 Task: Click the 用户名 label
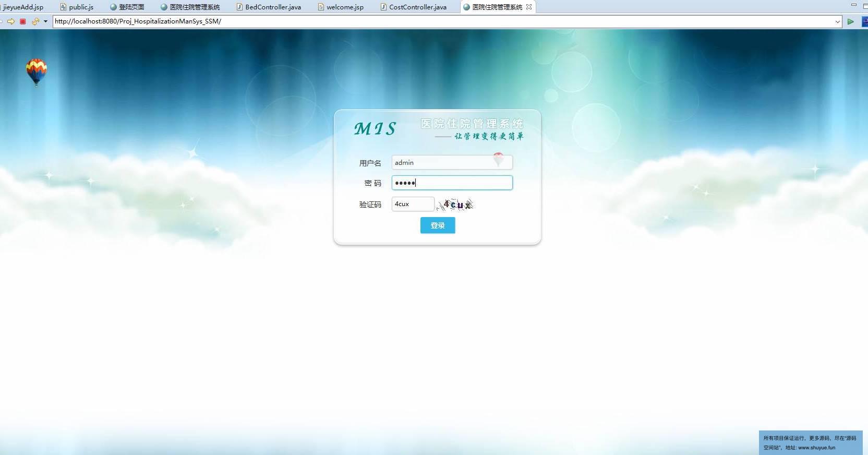pos(370,163)
